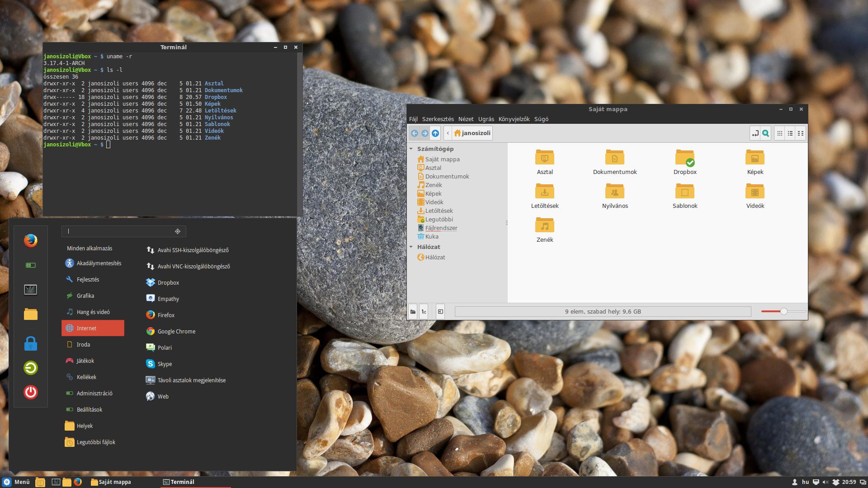The height and width of the screenshot is (488, 868).
Task: Open Saját mappa in the sidebar
Action: (439, 159)
